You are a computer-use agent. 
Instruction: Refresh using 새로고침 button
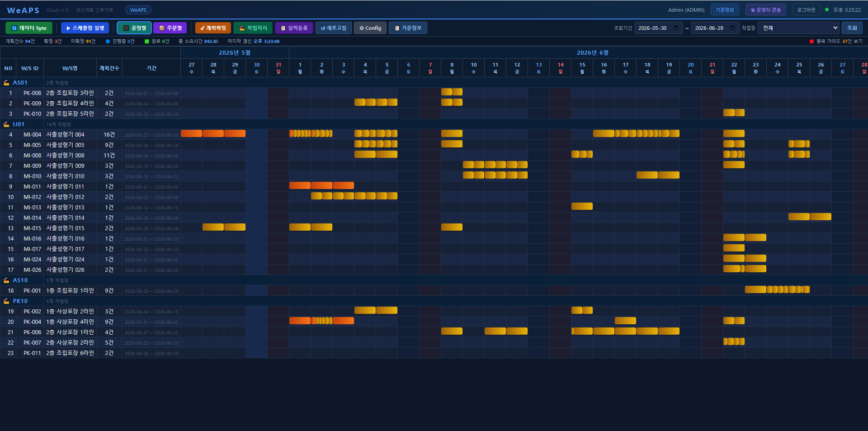334,28
